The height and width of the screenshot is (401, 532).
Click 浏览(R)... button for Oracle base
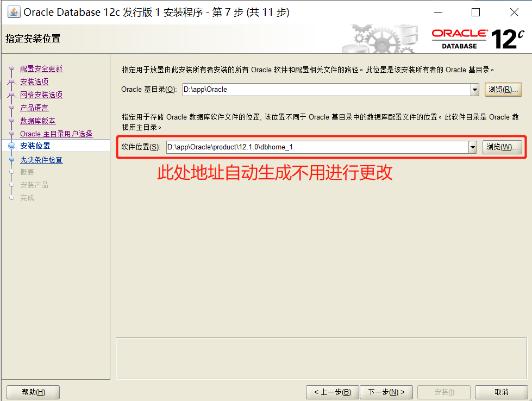(x=503, y=90)
